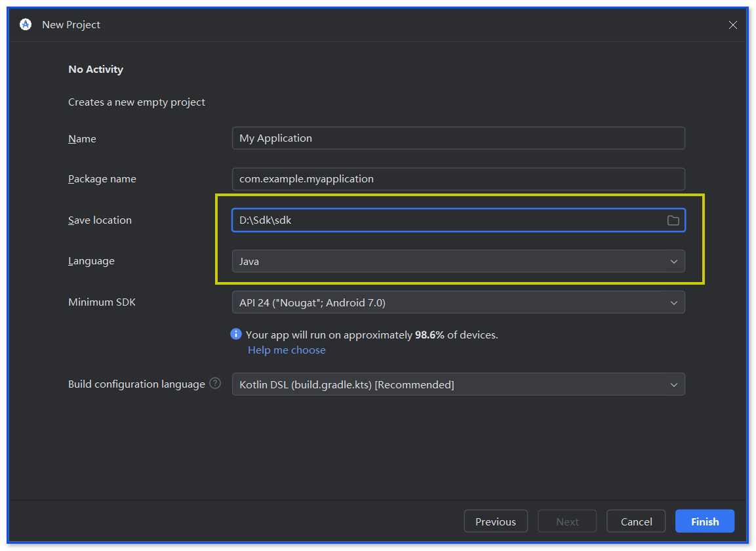Viewport: 756px width, 551px height.
Task: Click Finish to create the project
Action: [x=704, y=521]
